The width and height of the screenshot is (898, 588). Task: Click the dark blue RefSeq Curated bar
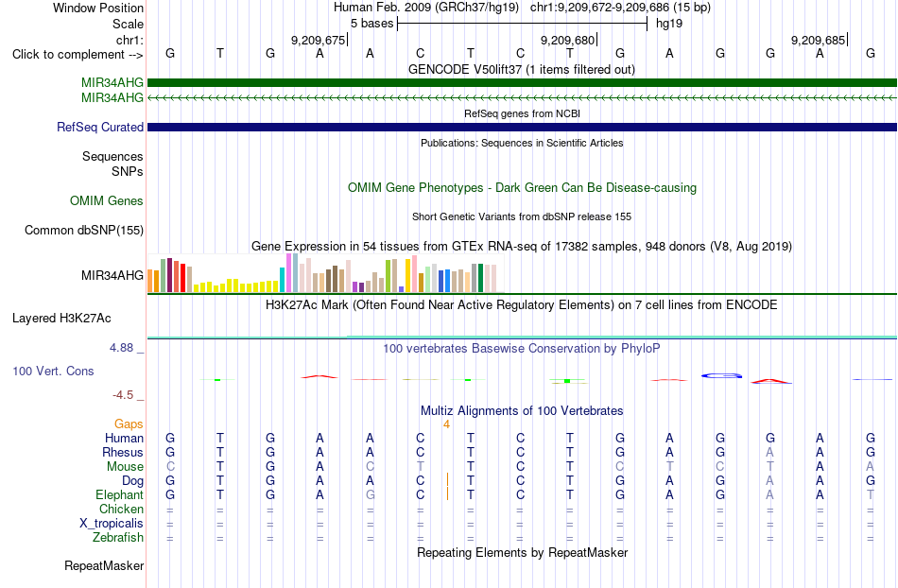(522, 127)
